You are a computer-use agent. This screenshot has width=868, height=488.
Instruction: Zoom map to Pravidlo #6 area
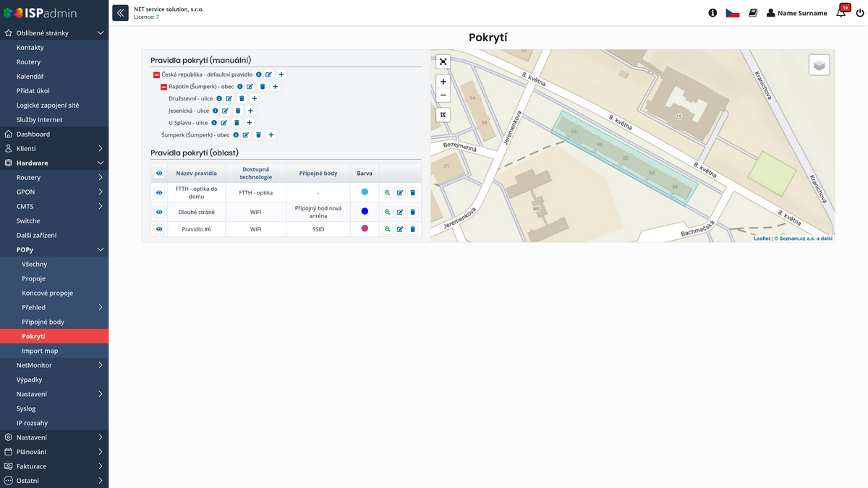(x=387, y=229)
